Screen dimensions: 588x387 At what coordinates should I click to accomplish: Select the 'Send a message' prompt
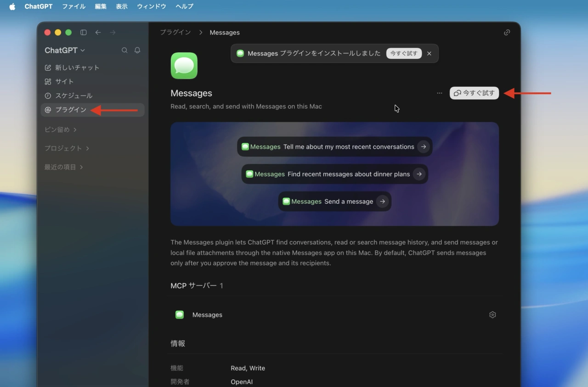tap(334, 202)
